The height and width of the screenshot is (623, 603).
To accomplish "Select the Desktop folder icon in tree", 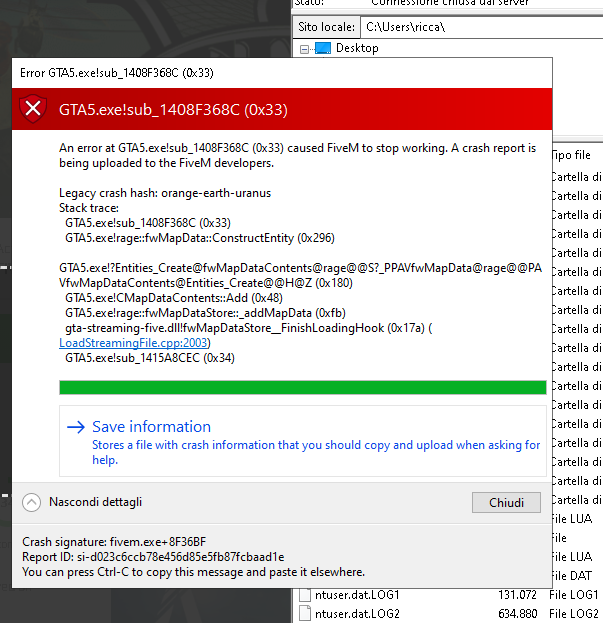I will (x=323, y=48).
